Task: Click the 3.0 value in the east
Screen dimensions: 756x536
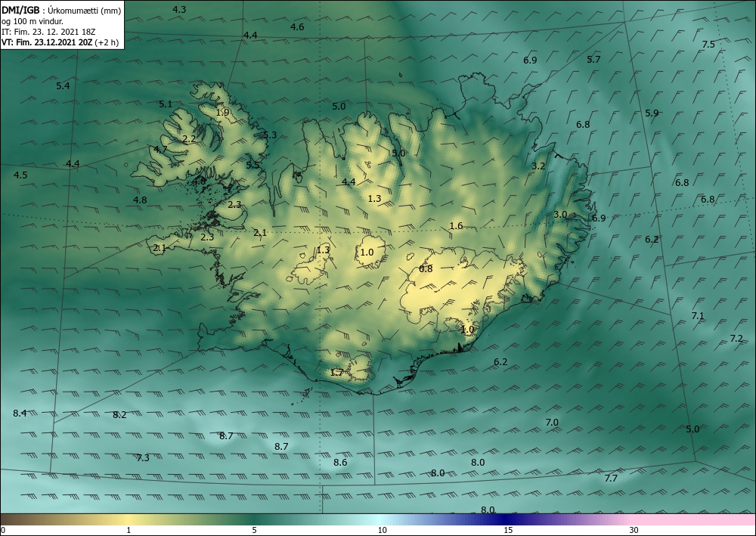Action: click(560, 215)
